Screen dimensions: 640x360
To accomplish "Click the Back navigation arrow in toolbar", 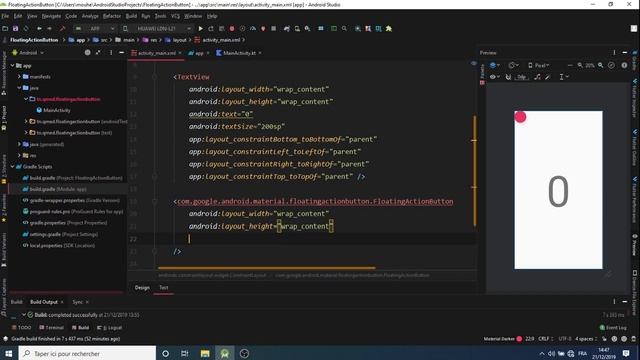I will coord(39,29).
